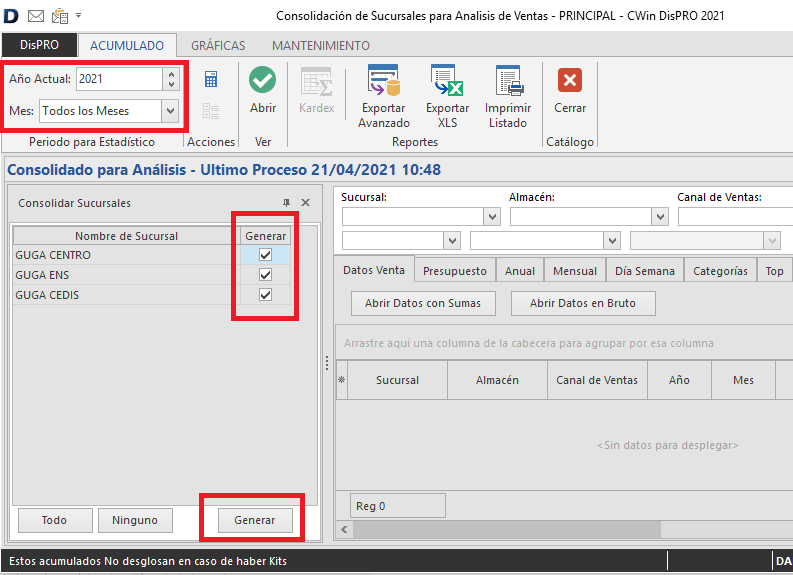The width and height of the screenshot is (793, 575).
Task: Click the Año Actual year field
Action: (x=118, y=79)
